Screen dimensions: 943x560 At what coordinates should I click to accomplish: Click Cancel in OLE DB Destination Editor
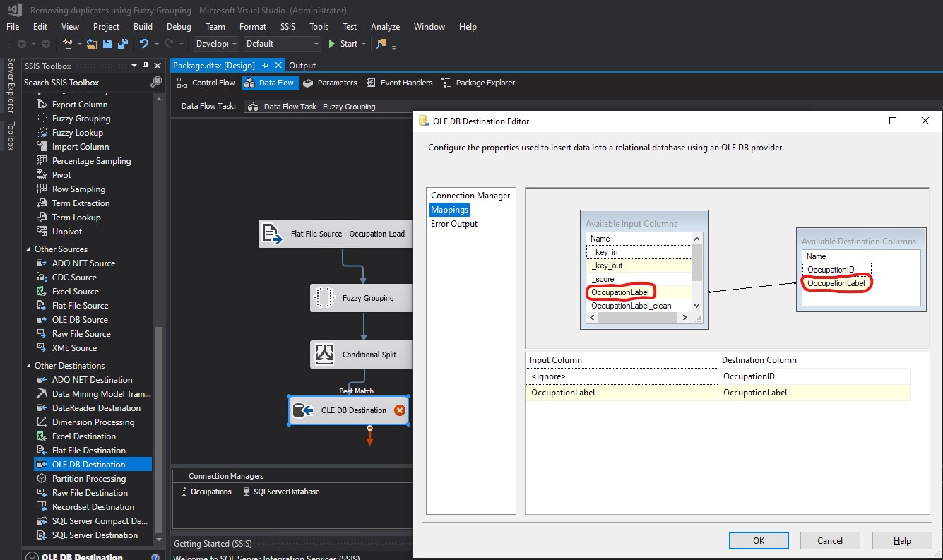click(830, 540)
